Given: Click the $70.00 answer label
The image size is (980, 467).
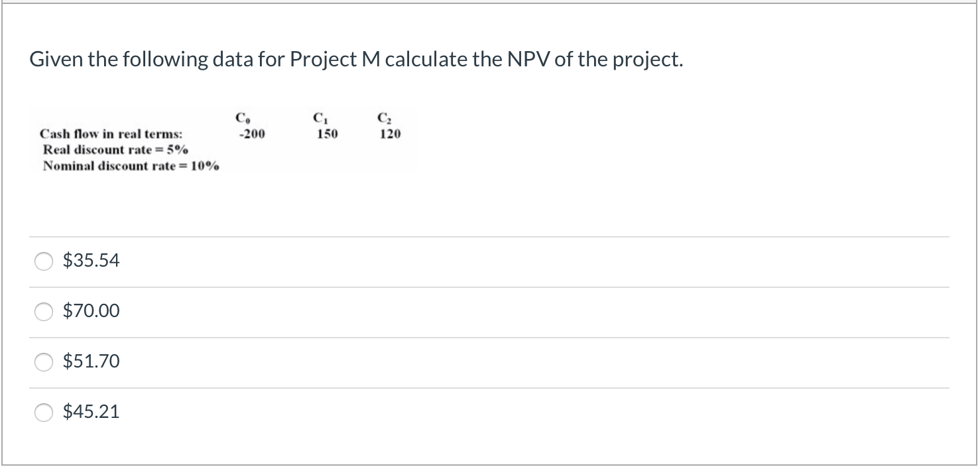Looking at the screenshot, I should 91,310.
